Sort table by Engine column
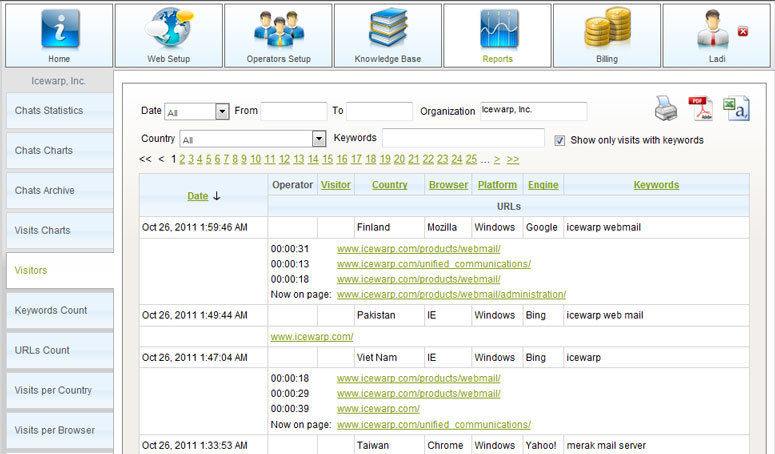Viewport: 775px width, 454px height. pos(543,185)
